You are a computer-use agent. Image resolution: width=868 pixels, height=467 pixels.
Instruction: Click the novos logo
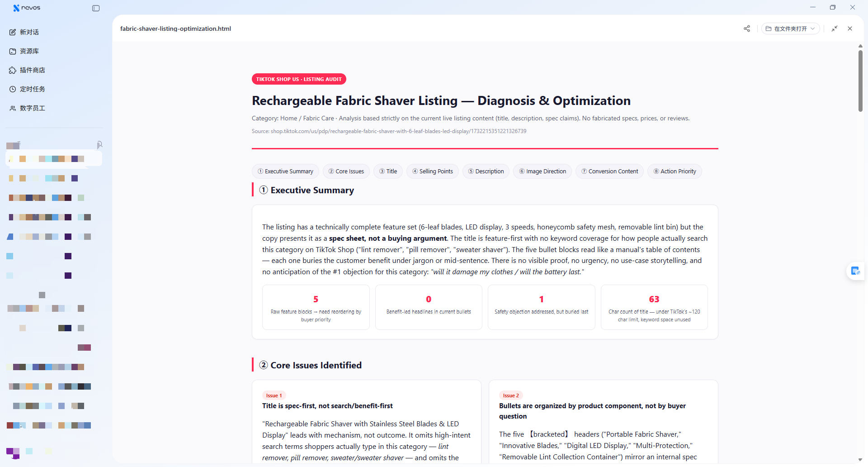click(27, 8)
